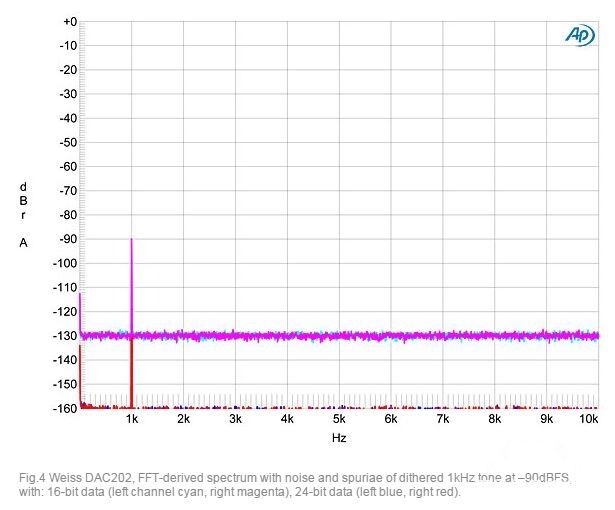The image size is (615, 510).
Task: Click the -20 vertical axis label
Action: coord(68,70)
